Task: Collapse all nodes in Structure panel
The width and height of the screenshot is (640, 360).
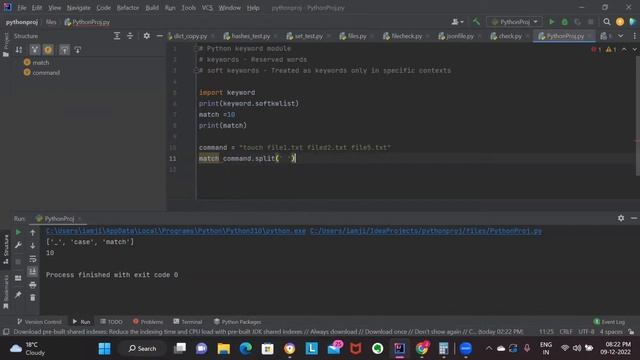Action: click(130, 36)
